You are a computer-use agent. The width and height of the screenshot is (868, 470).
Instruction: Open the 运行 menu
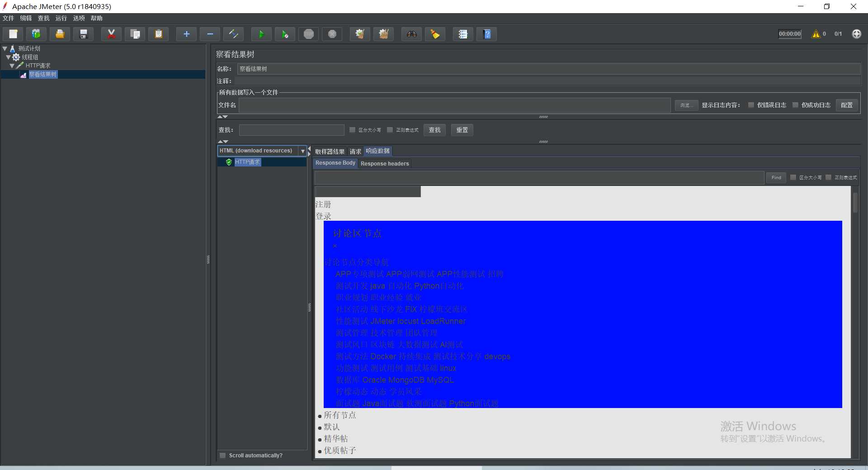point(61,18)
